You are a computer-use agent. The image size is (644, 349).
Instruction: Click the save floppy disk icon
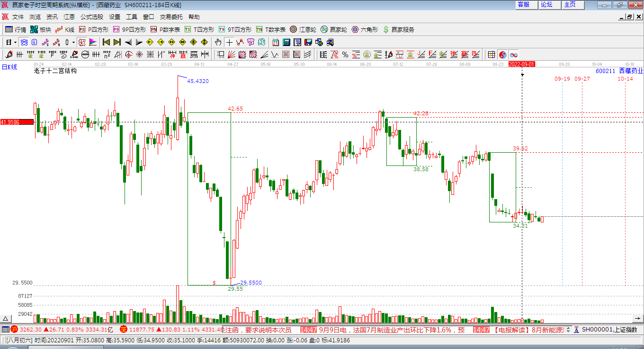(x=308, y=42)
